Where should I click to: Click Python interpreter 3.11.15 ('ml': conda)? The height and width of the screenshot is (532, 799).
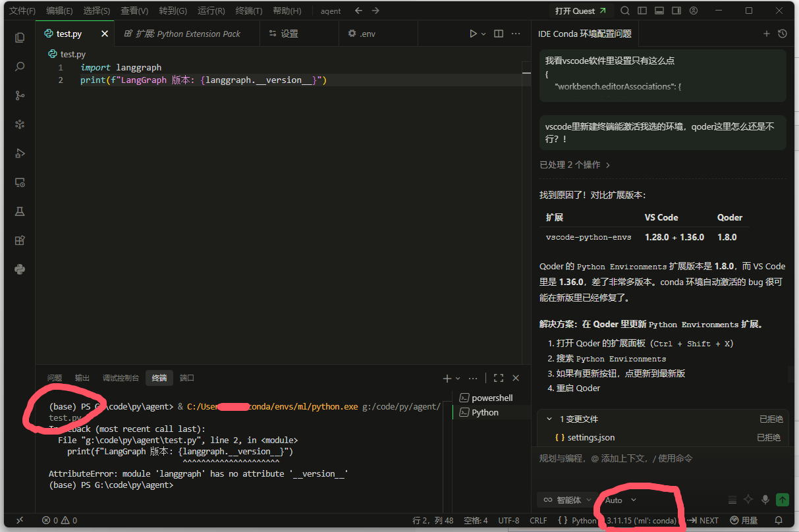(641, 520)
